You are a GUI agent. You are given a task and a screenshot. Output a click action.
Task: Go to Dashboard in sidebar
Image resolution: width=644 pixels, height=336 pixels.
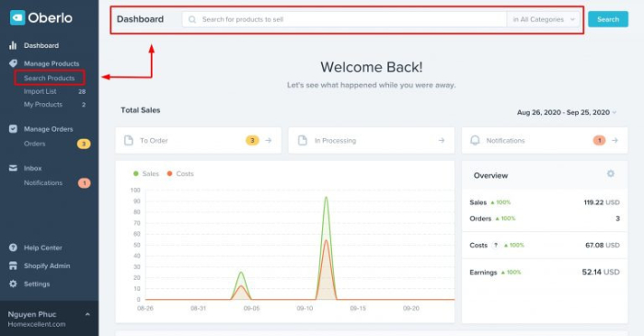41,45
